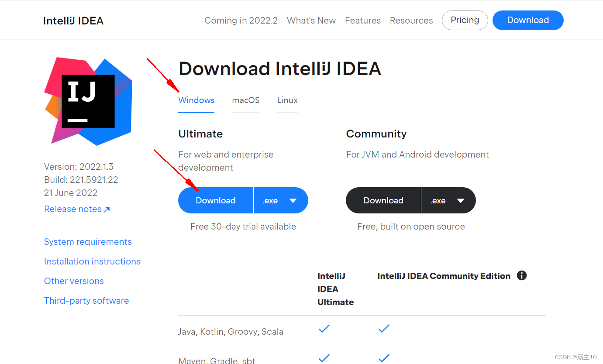This screenshot has height=364, width=603.
Task: Open the Release notes link
Action: point(72,209)
